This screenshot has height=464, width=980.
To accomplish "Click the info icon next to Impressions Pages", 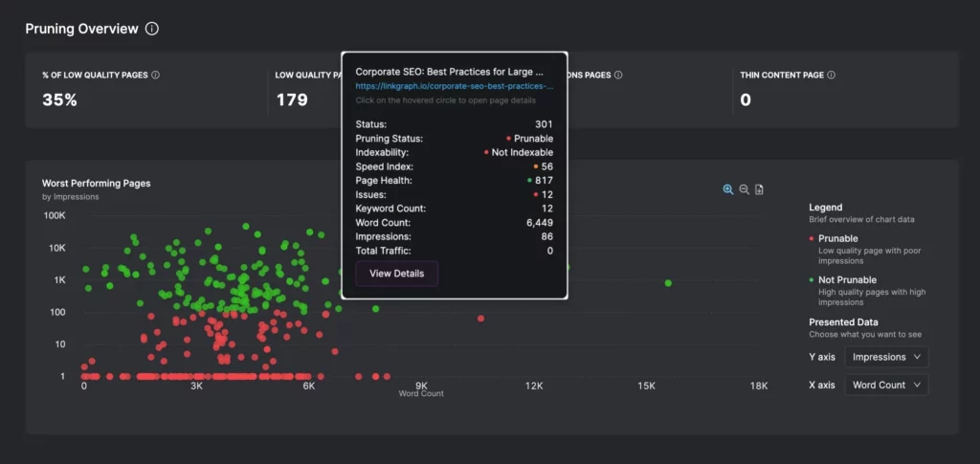I will pos(618,75).
